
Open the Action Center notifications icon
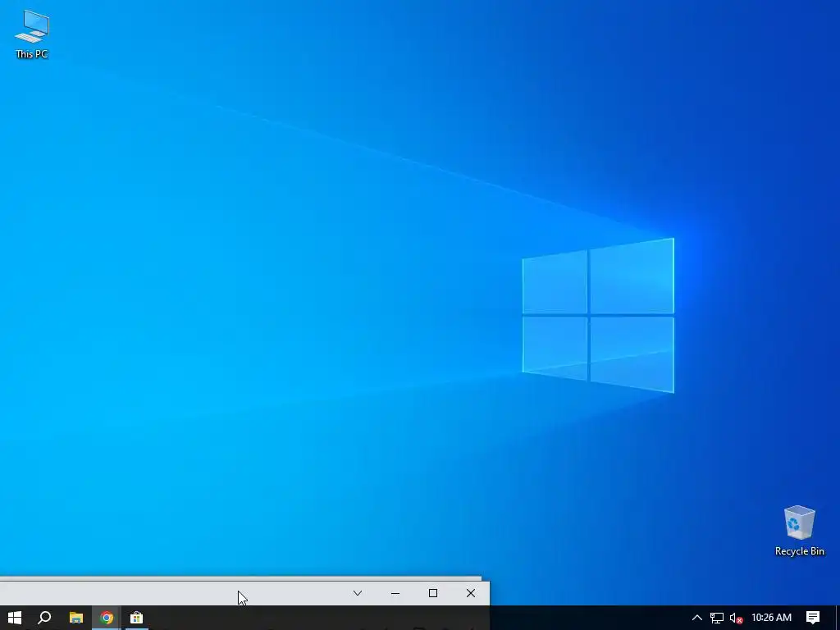point(813,618)
